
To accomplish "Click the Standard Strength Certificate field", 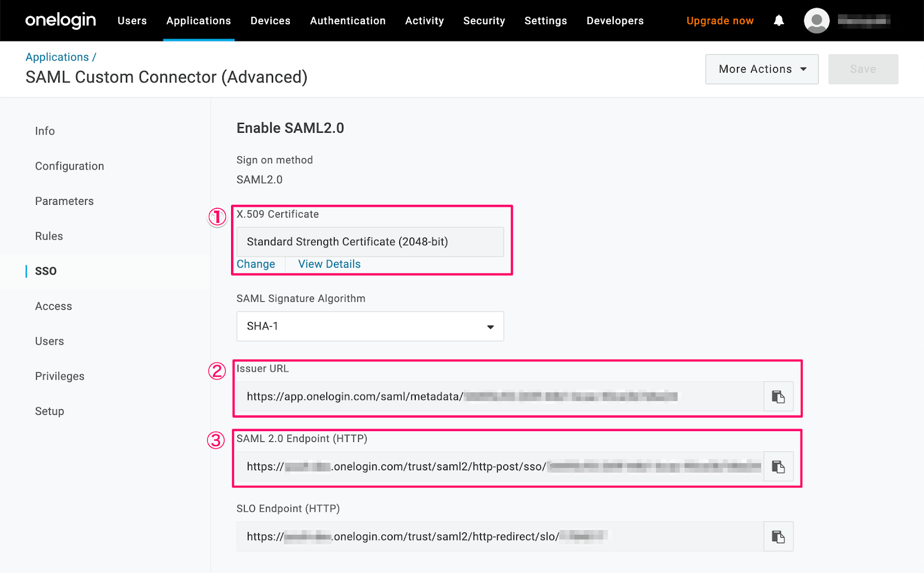I will pyautogui.click(x=370, y=242).
